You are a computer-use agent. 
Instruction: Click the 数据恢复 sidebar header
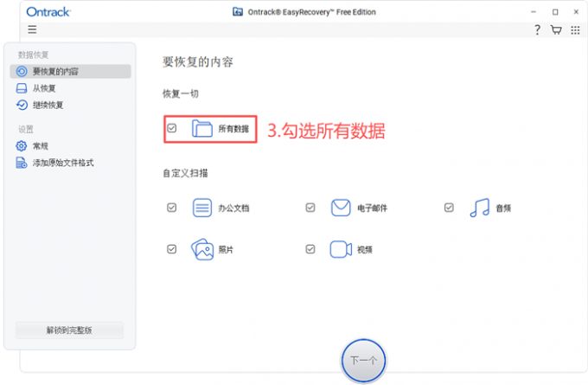[x=34, y=55]
